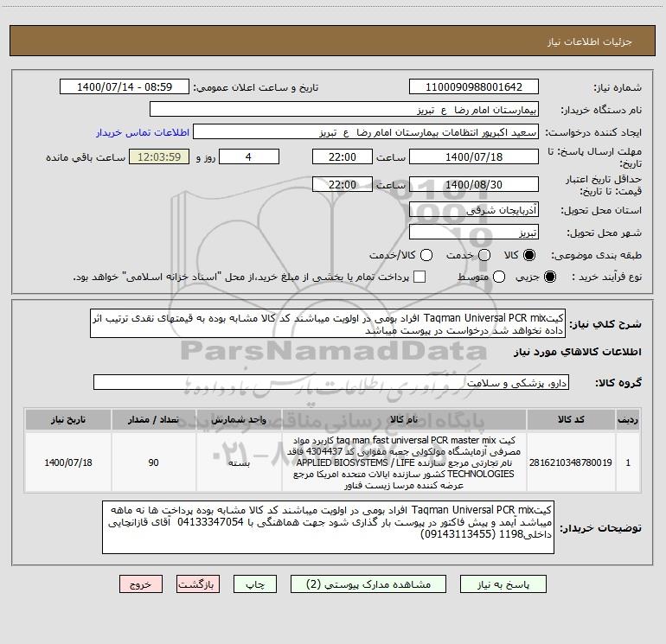The image size is (666, 644).
Task: Click the response deadline time 22:00 field
Action: (x=343, y=156)
